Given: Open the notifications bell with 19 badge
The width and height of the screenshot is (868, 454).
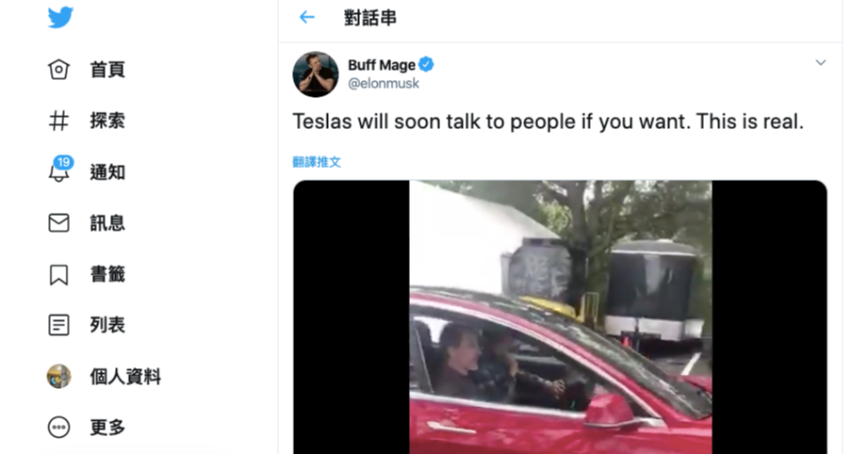Looking at the screenshot, I should coord(59,170).
